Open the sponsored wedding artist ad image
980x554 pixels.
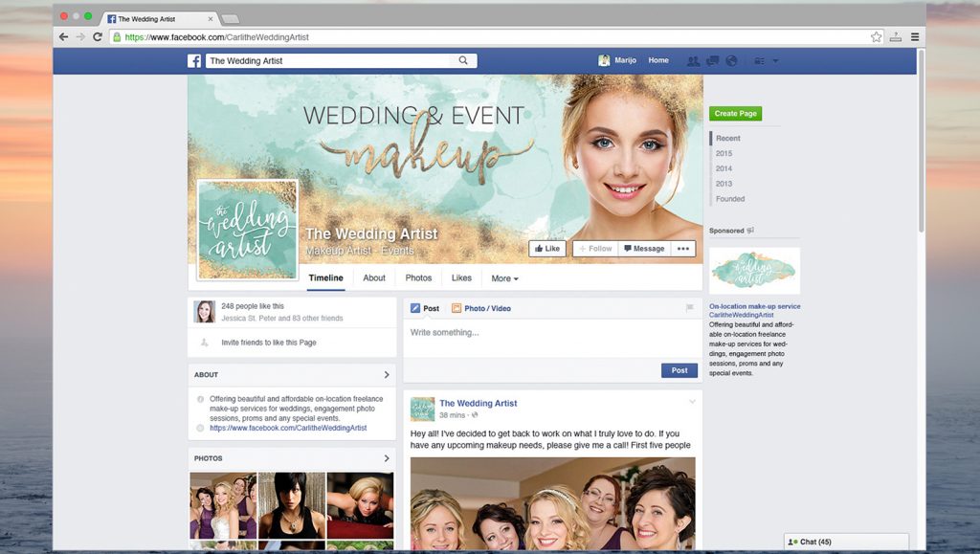(x=754, y=271)
